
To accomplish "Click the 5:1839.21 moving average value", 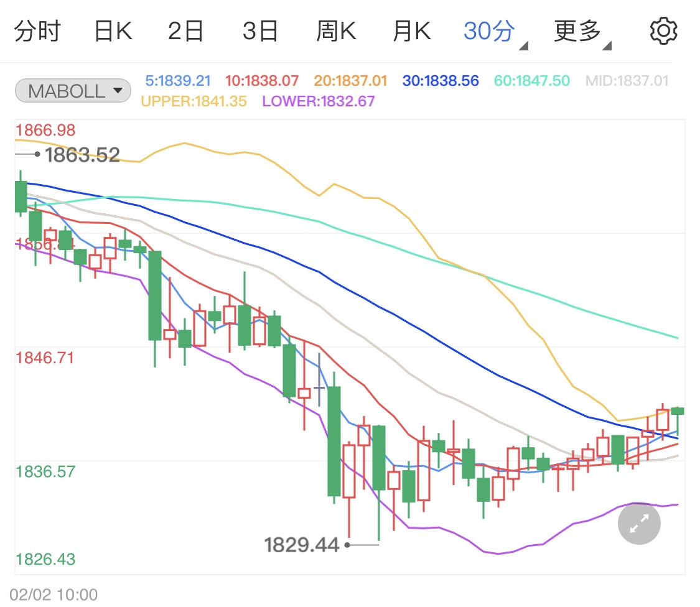I will (178, 81).
